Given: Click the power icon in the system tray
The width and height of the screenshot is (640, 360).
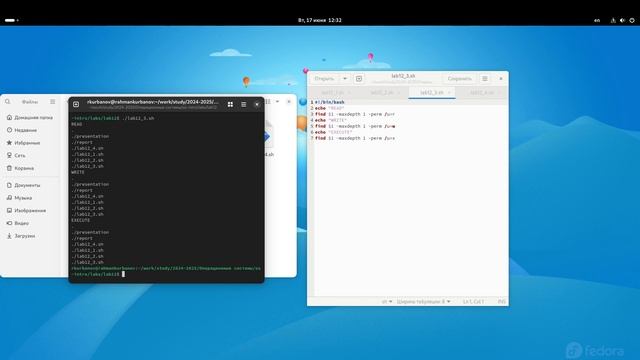Looking at the screenshot, I should tap(632, 20).
